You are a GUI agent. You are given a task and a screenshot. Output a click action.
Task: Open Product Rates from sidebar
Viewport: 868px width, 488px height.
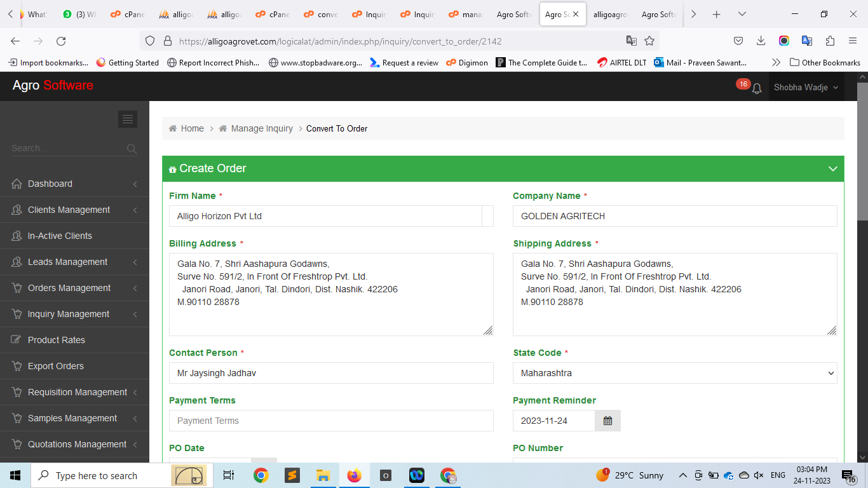click(56, 340)
